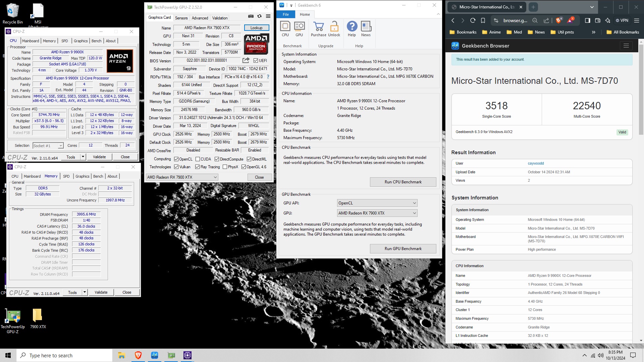Viewport: 644px width, 362px height.
Task: Open the Mainboard tab in the upper CPU-Z window
Action: tap(31, 41)
